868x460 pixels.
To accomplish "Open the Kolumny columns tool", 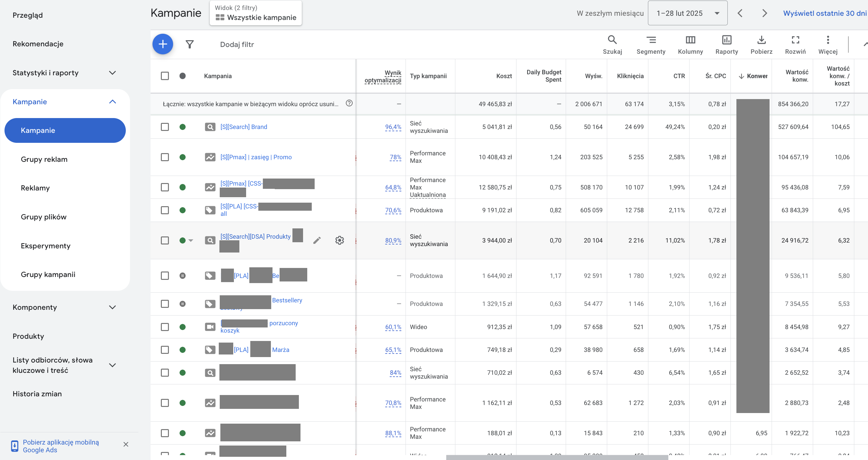I will coord(690,44).
